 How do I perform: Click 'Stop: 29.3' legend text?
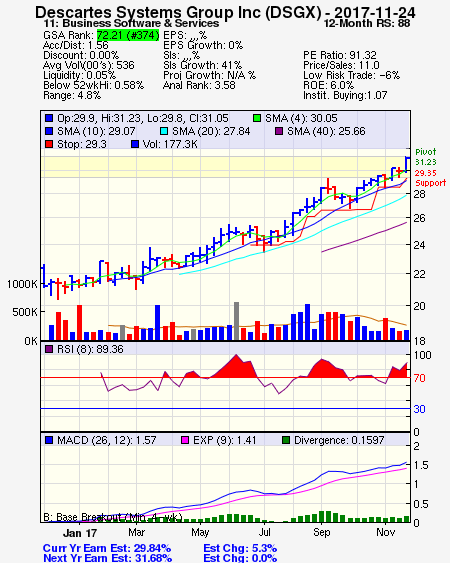click(82, 144)
